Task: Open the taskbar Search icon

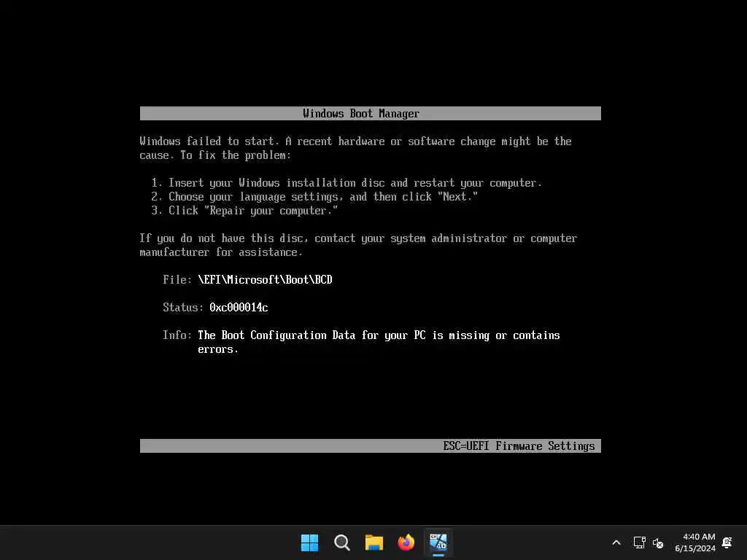Action: 341,542
